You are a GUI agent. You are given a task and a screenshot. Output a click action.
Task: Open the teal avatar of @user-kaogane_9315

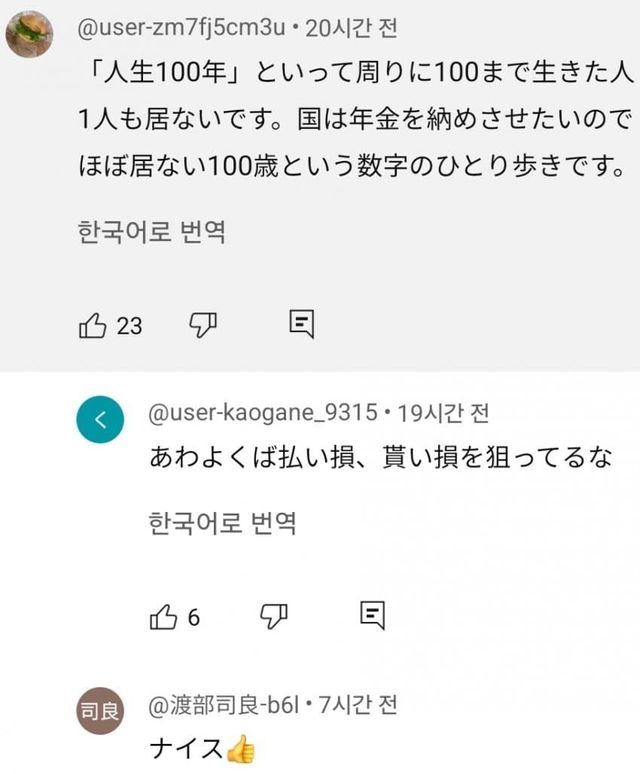coord(100,420)
